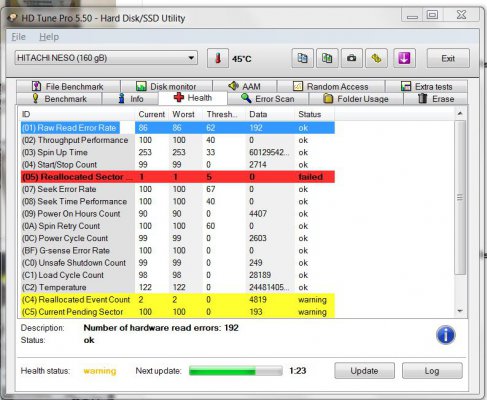
Task: Switch to the Random Access tab
Action: coord(331,86)
